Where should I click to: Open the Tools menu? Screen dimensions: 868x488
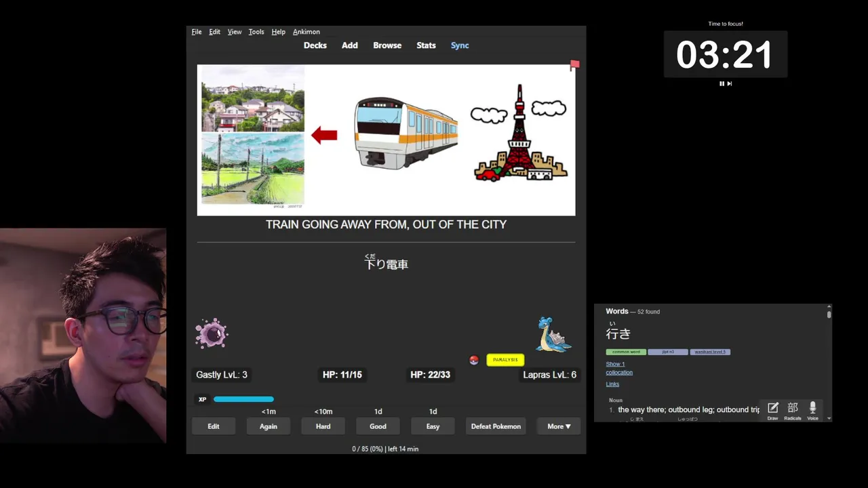(x=256, y=32)
